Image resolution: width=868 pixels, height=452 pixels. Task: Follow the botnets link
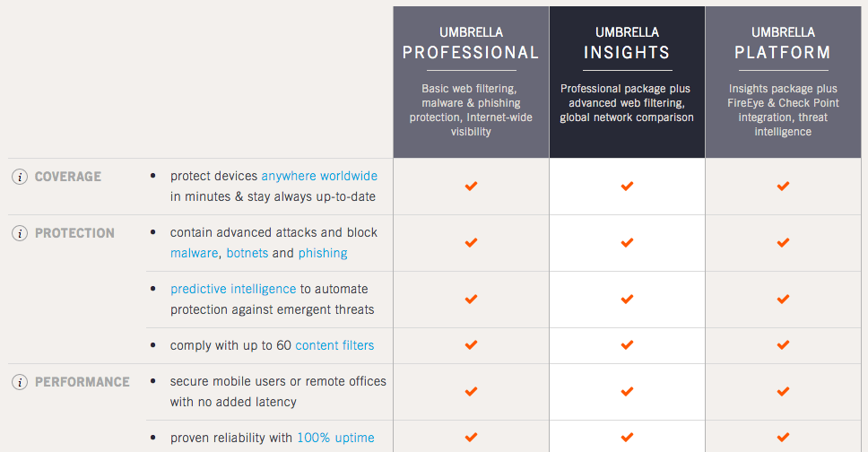point(247,253)
